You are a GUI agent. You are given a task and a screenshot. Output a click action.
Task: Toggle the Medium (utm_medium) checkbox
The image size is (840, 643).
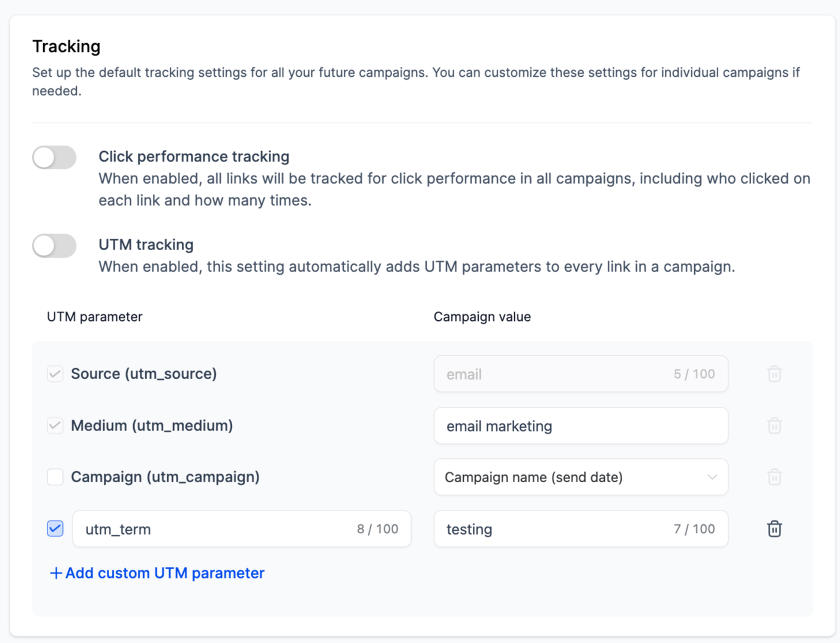coord(55,426)
